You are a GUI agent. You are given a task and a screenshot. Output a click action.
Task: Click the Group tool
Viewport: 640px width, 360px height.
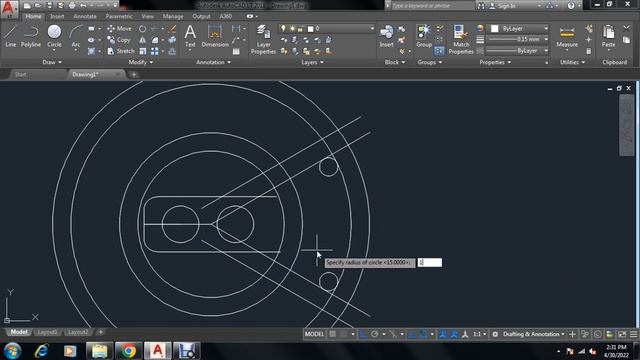pyautogui.click(x=424, y=36)
